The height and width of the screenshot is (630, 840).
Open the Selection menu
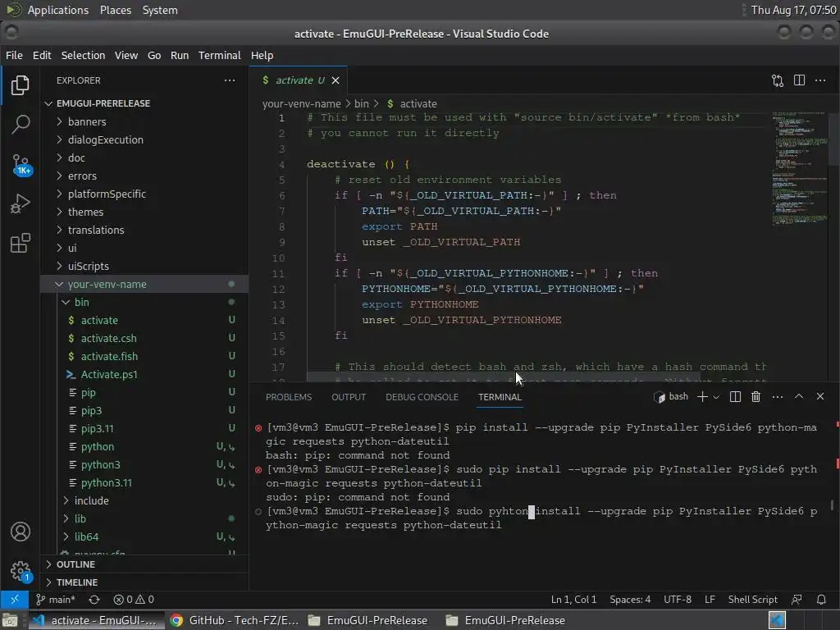click(83, 55)
